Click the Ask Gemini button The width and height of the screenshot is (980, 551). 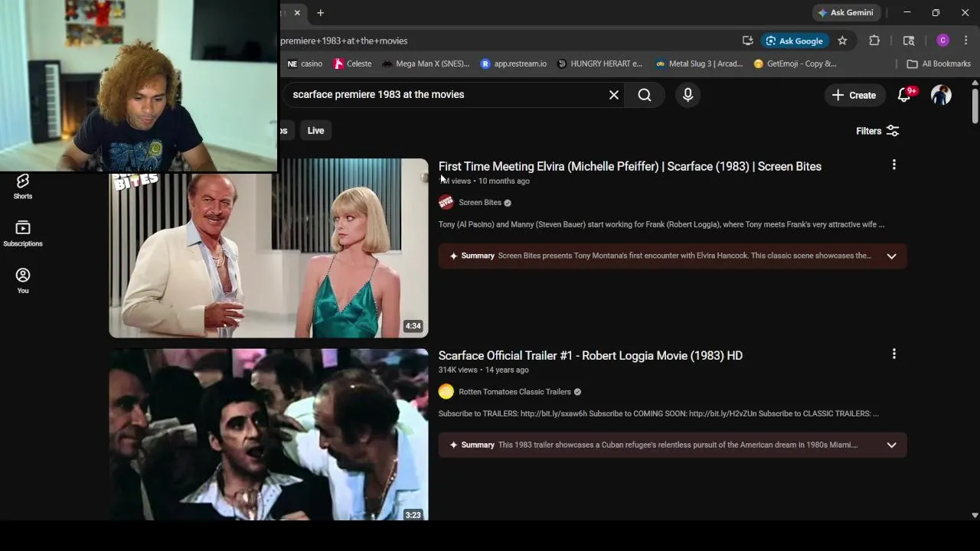[845, 12]
